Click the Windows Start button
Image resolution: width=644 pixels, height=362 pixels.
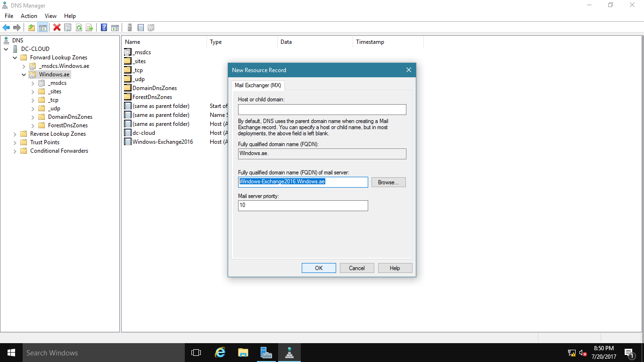tap(11, 353)
